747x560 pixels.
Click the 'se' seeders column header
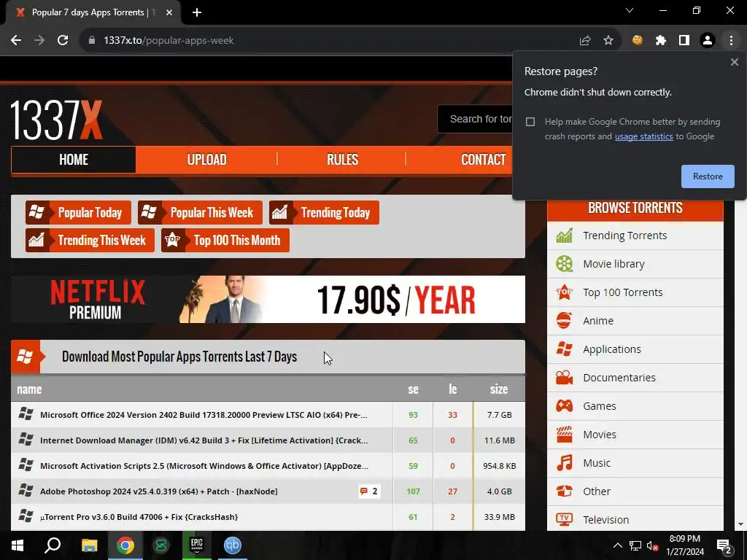tap(413, 389)
